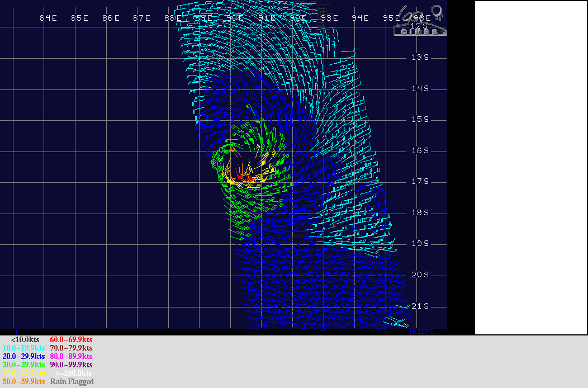Select the cyan 10.0-19.9kts legend entry

23,348
